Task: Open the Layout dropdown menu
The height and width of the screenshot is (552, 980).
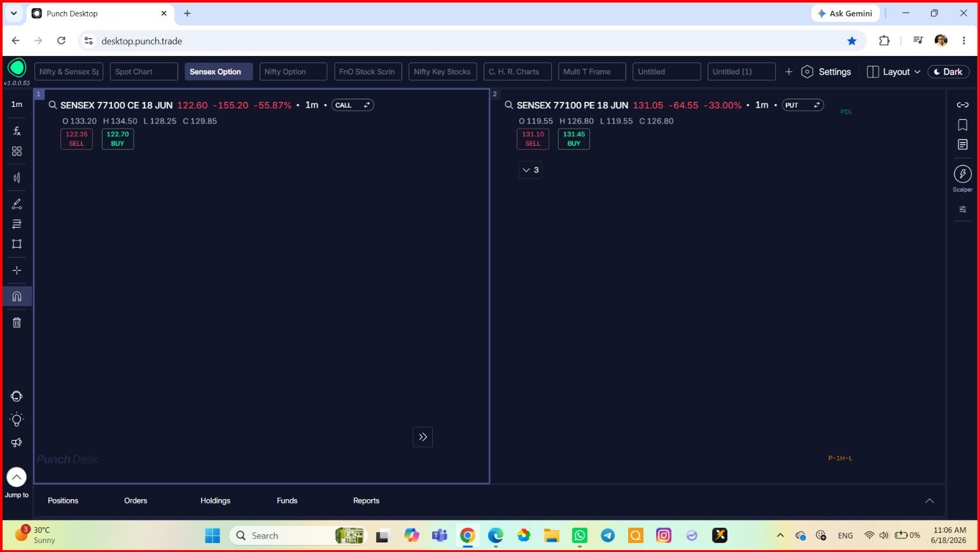Action: [894, 72]
